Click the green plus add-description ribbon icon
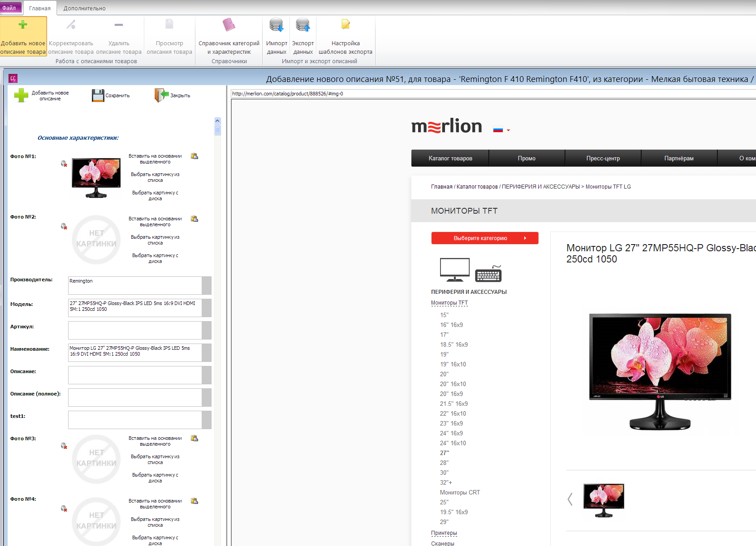756x546 pixels. point(23,25)
